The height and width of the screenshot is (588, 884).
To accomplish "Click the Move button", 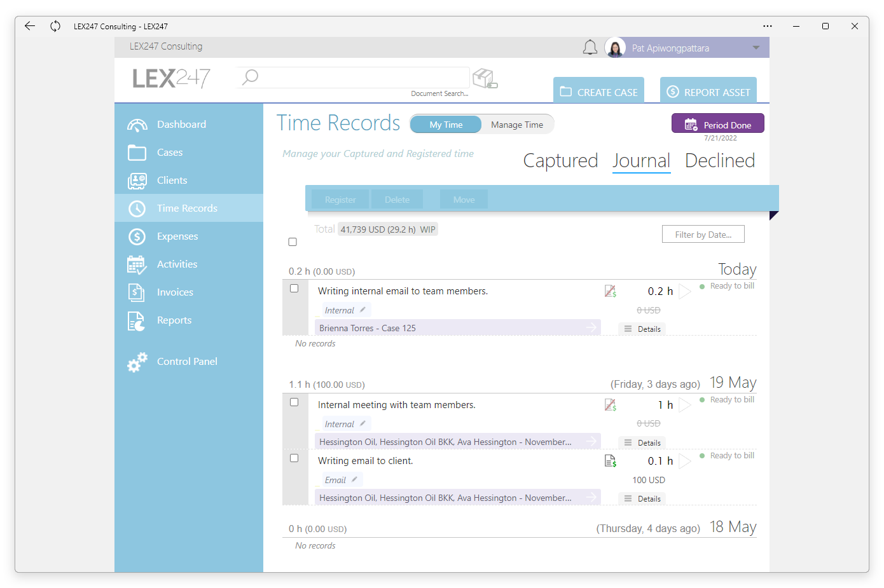I will (x=464, y=200).
